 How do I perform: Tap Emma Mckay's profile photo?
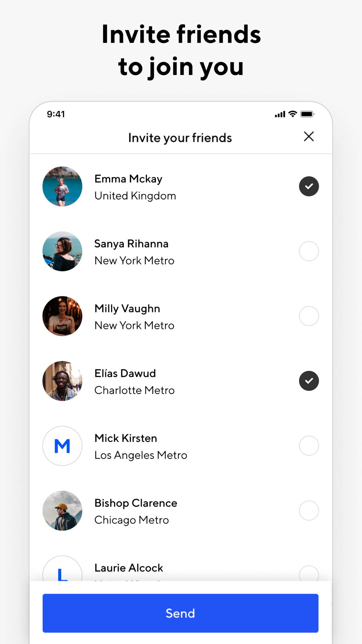pos(62,187)
